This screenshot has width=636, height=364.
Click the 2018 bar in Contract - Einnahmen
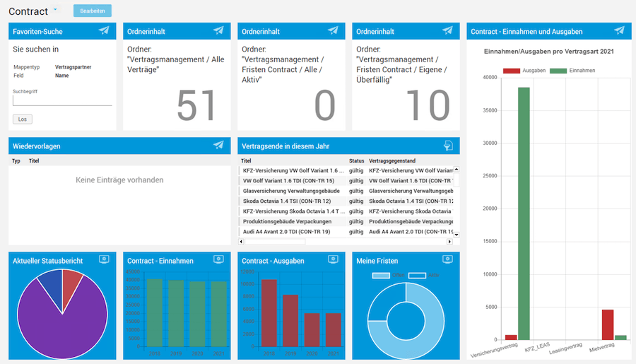[x=155, y=312]
